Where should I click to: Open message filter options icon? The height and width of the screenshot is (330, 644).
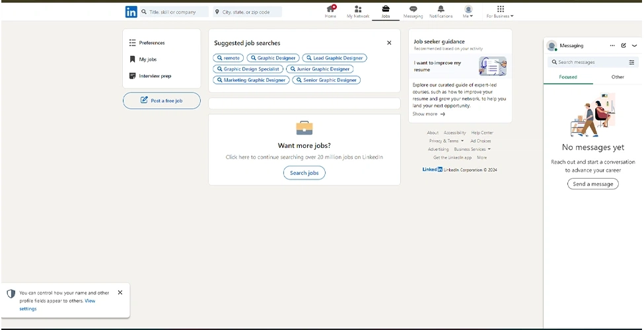click(631, 63)
